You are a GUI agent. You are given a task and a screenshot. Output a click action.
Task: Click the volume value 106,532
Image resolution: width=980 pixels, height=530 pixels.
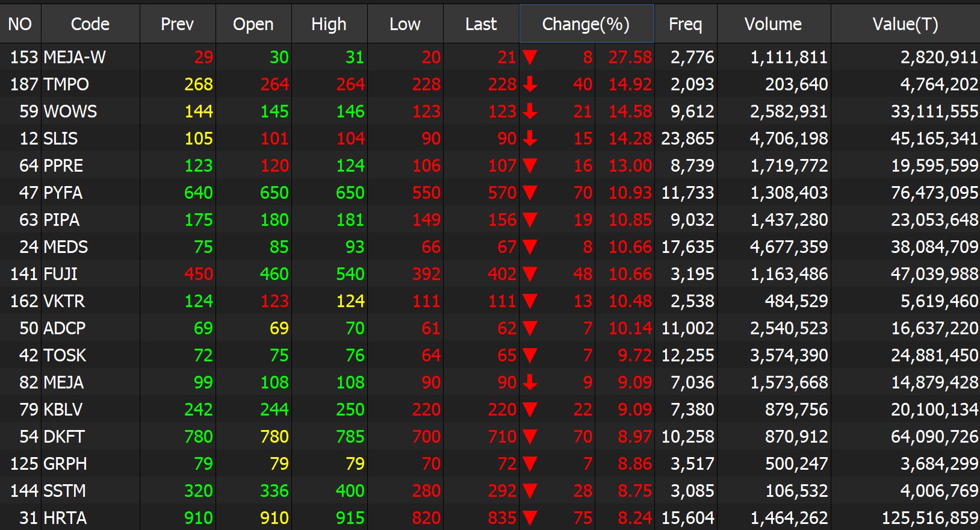(x=796, y=491)
